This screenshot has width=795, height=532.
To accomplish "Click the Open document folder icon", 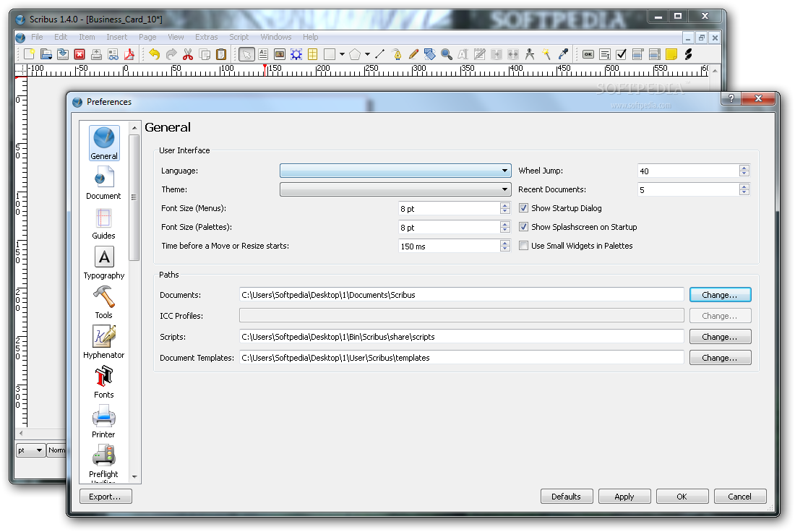I will point(46,54).
